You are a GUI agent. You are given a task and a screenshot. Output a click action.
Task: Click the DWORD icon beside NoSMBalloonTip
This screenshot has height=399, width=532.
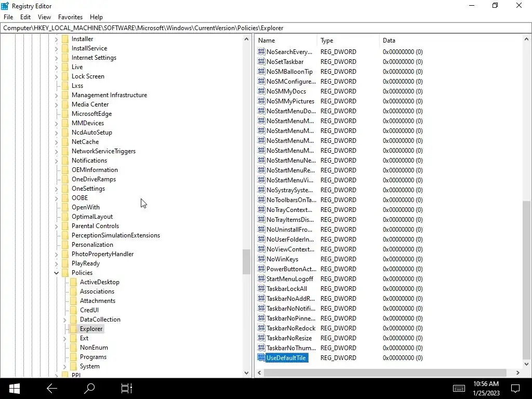point(261,71)
